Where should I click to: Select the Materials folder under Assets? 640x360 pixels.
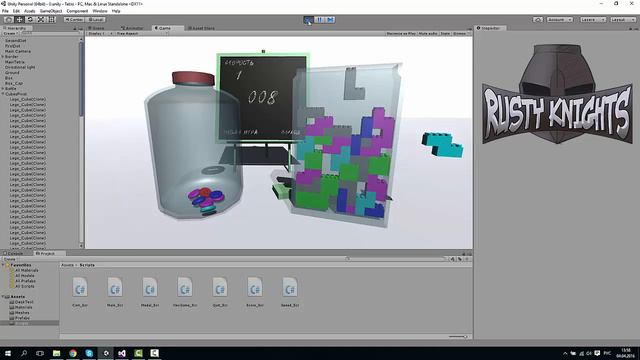coord(24,307)
